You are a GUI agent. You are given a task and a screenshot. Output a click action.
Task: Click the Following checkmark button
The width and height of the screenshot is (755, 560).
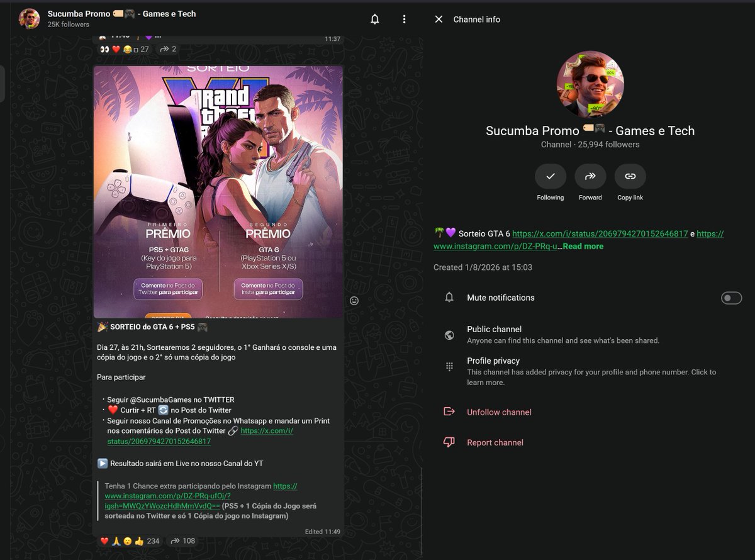[x=551, y=177]
